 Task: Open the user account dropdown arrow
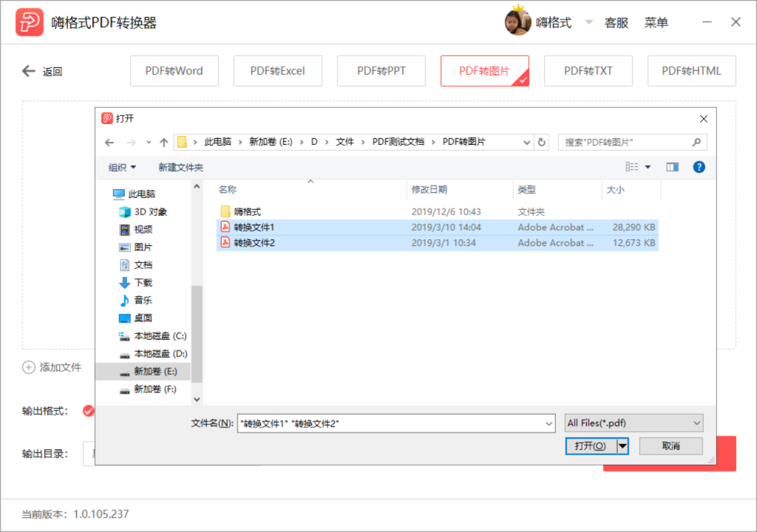coord(588,22)
